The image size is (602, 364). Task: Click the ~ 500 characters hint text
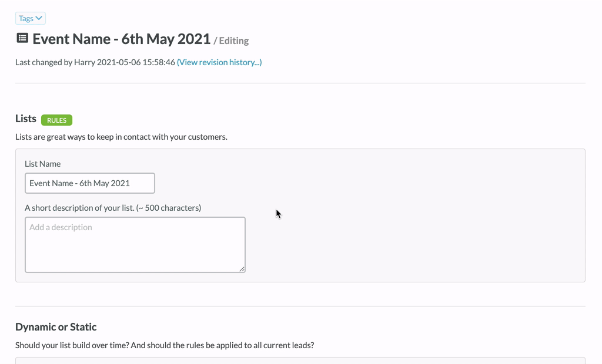(169, 208)
